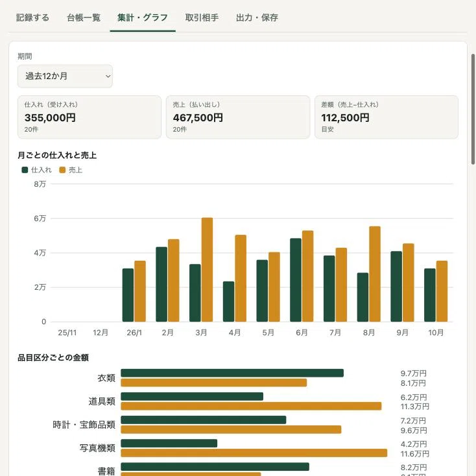Image resolution: width=476 pixels, height=476 pixels.
Task: Click the 10月 orange sales bar
Action: click(442, 291)
